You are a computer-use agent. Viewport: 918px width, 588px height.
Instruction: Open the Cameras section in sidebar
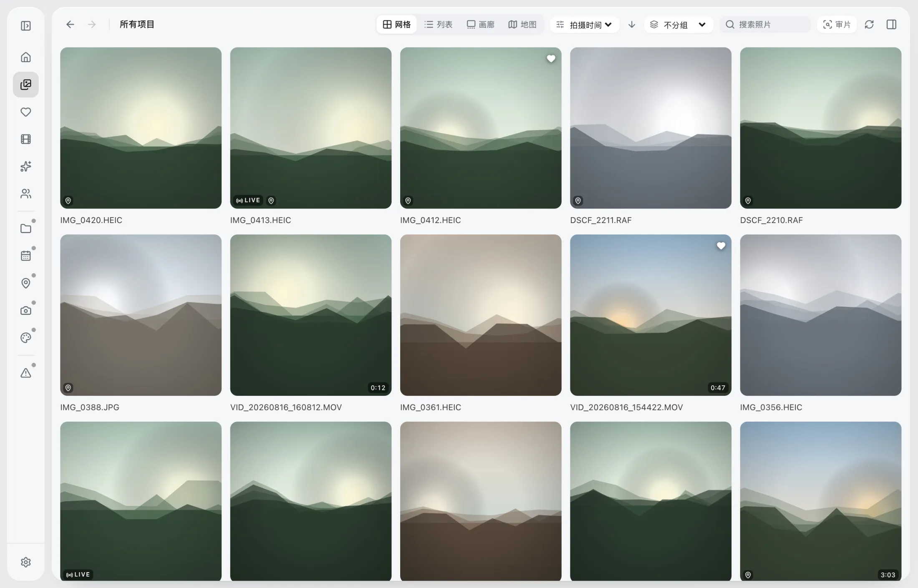coord(26,310)
